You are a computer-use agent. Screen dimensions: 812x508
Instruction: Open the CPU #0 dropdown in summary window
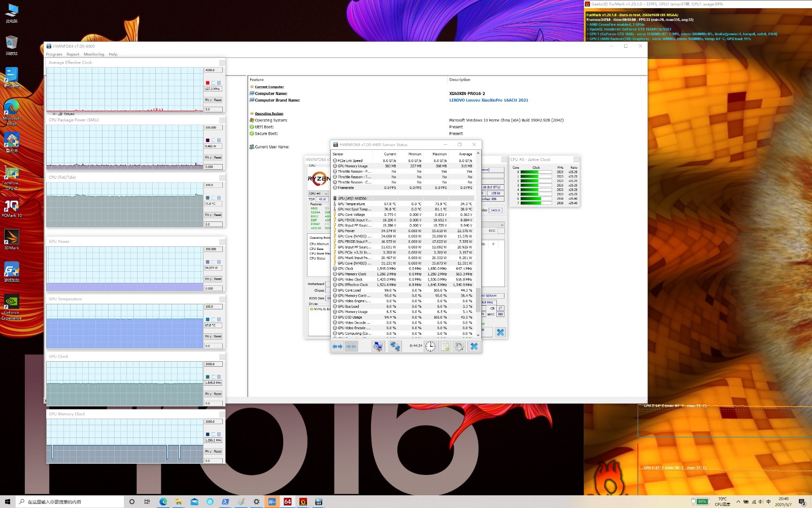[318, 194]
